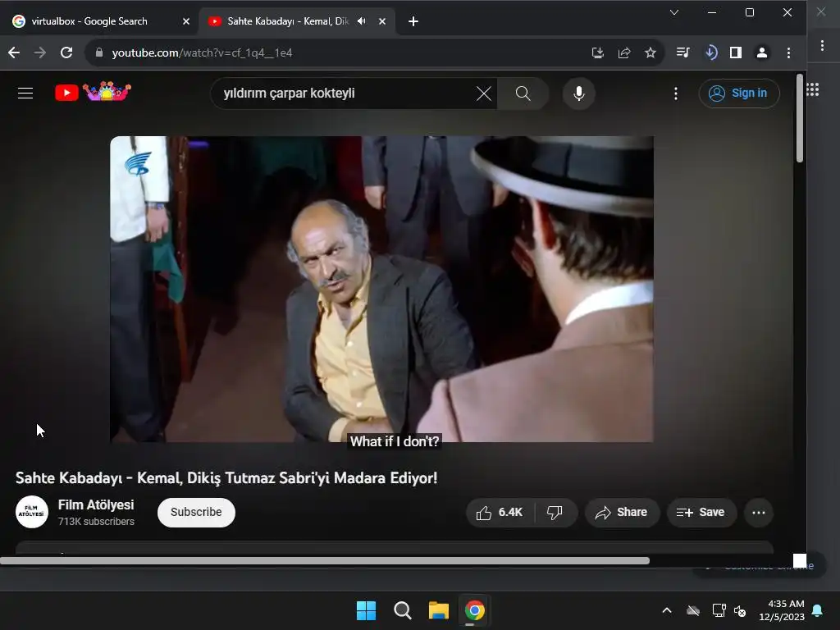Open File Explorer from taskbar
The height and width of the screenshot is (630, 840).
(x=438, y=610)
